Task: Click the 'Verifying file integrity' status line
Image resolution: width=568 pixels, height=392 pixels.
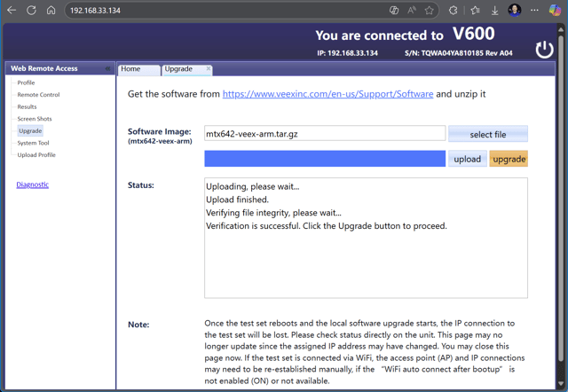Action: click(273, 213)
